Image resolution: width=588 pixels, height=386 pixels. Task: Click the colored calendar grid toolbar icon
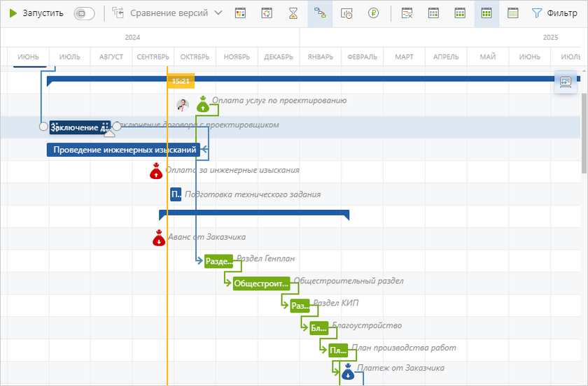[x=240, y=13]
